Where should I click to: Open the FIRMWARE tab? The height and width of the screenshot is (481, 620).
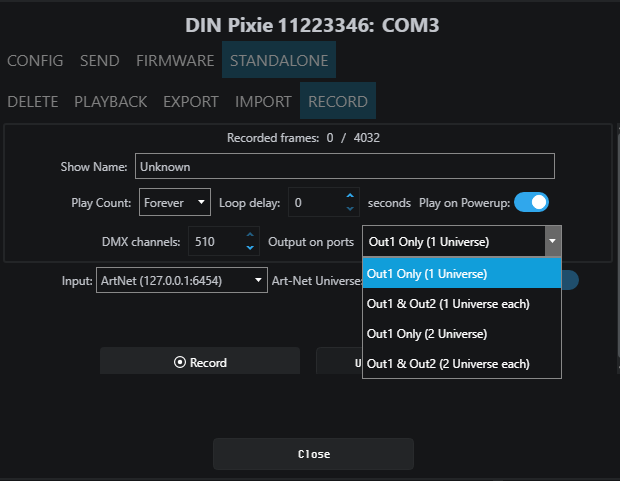[x=175, y=61]
